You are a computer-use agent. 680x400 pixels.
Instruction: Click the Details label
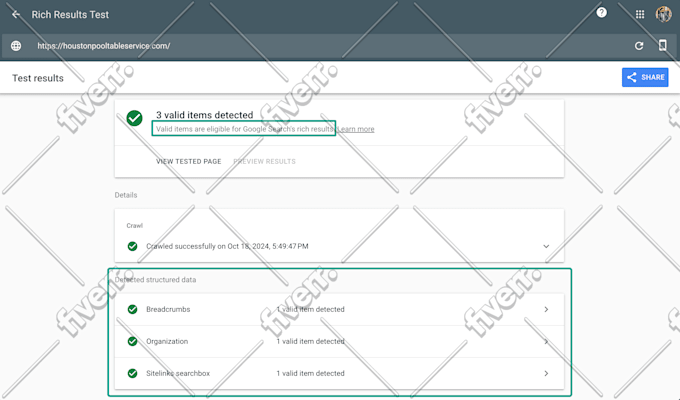(126, 195)
